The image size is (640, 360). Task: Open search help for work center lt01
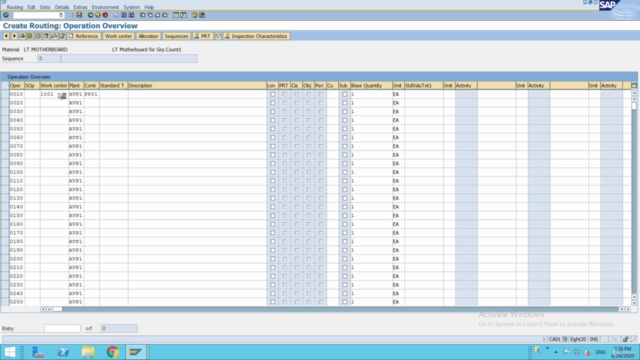pyautogui.click(x=63, y=96)
